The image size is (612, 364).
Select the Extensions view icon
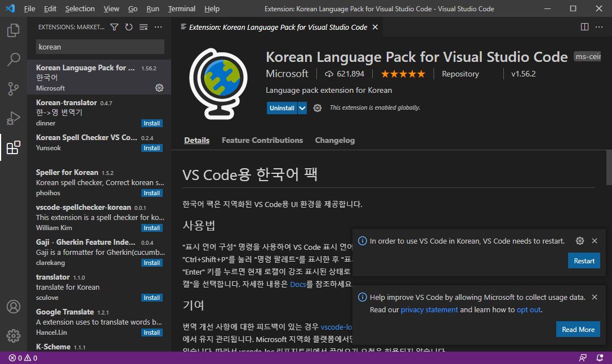click(14, 147)
